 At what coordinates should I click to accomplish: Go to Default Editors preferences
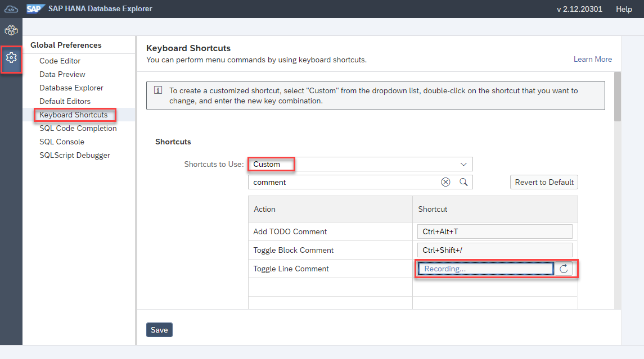point(65,101)
